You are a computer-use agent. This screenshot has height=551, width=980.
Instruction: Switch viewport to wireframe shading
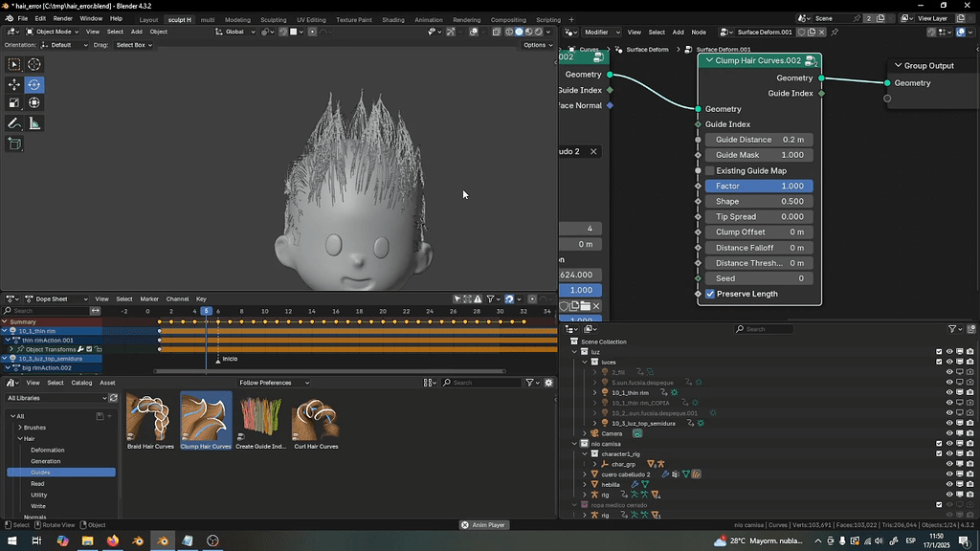(509, 32)
